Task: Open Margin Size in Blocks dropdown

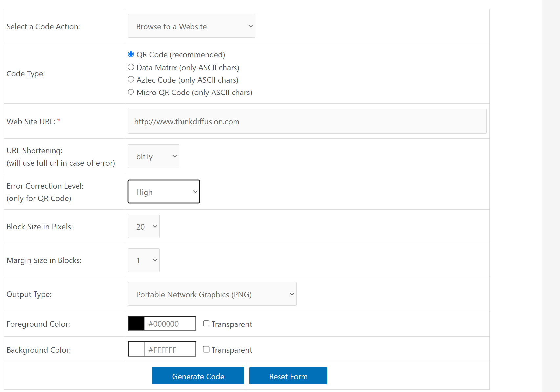Action: pos(144,260)
